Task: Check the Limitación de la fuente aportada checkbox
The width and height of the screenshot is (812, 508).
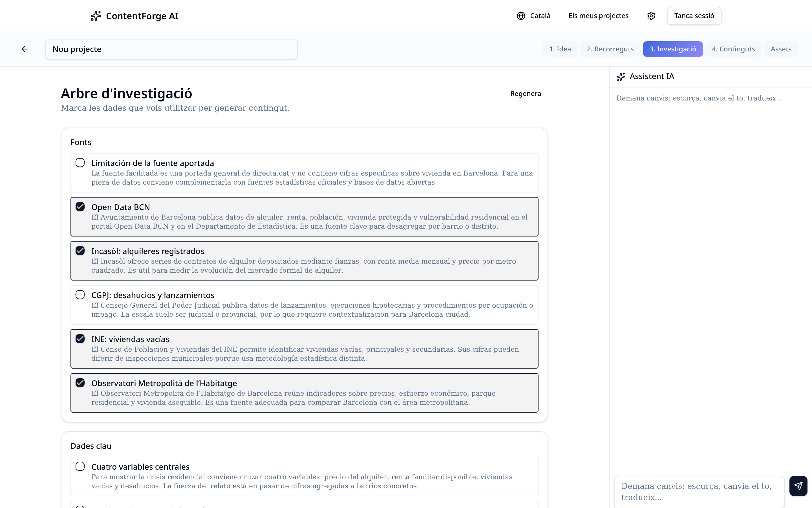Action: click(80, 163)
